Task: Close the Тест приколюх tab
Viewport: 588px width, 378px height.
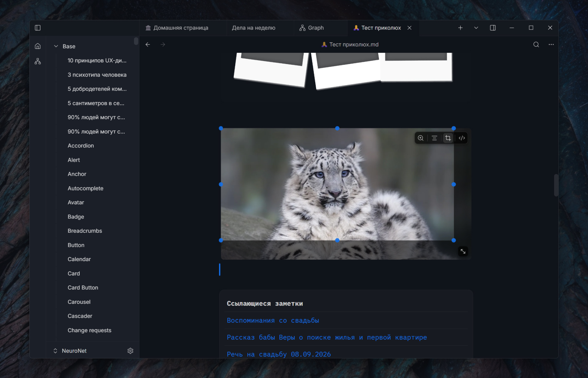Action: point(409,28)
